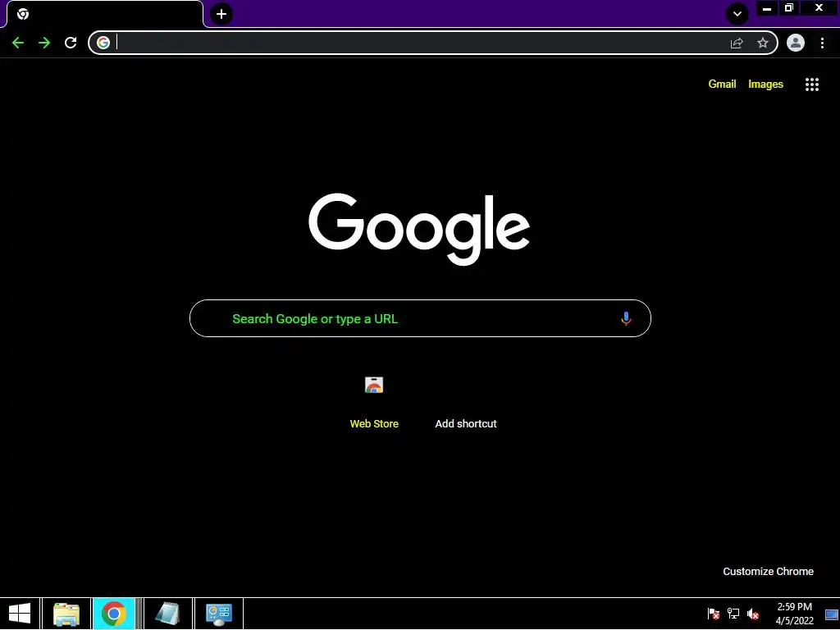Go forward using the forward arrow
Image resolution: width=840 pixels, height=630 pixels.
tap(44, 43)
